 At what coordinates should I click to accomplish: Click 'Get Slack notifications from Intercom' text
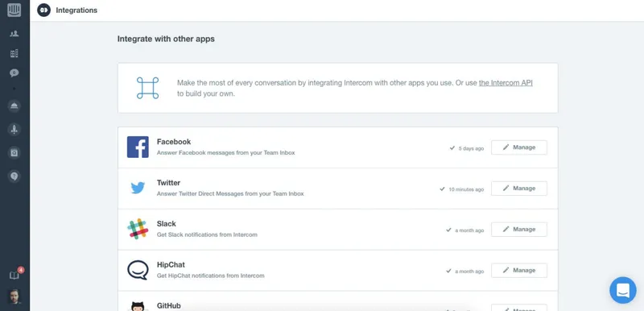[x=207, y=234]
